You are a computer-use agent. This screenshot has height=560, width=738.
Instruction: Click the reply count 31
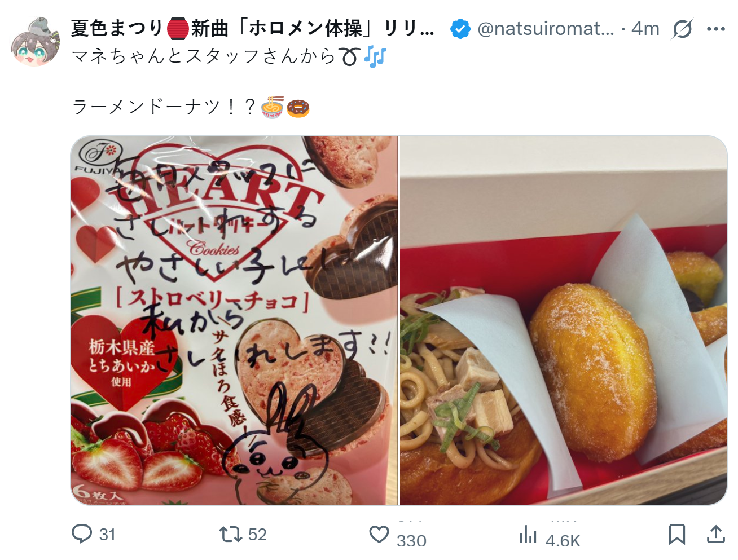[x=107, y=535]
